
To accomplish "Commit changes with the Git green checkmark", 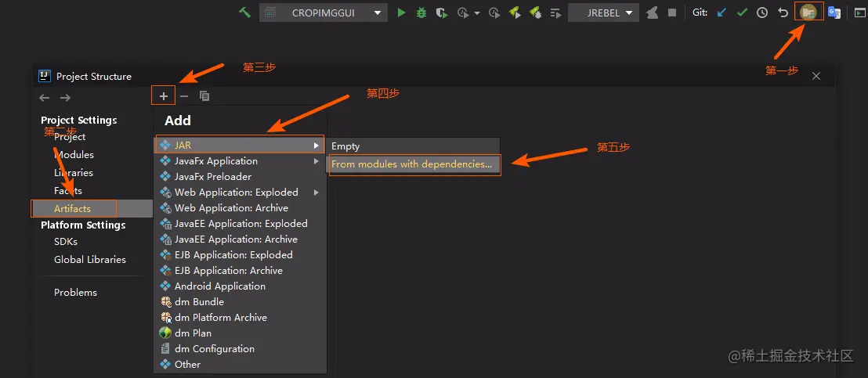I will pos(743,13).
